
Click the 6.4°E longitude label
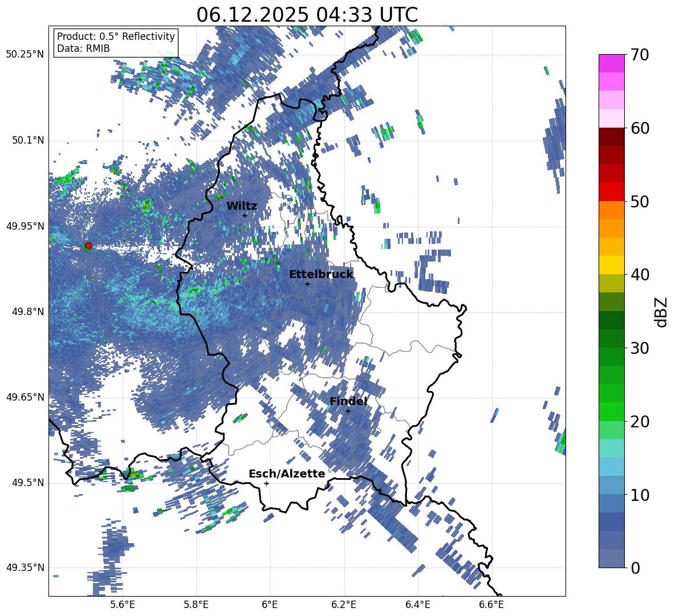pos(417,605)
